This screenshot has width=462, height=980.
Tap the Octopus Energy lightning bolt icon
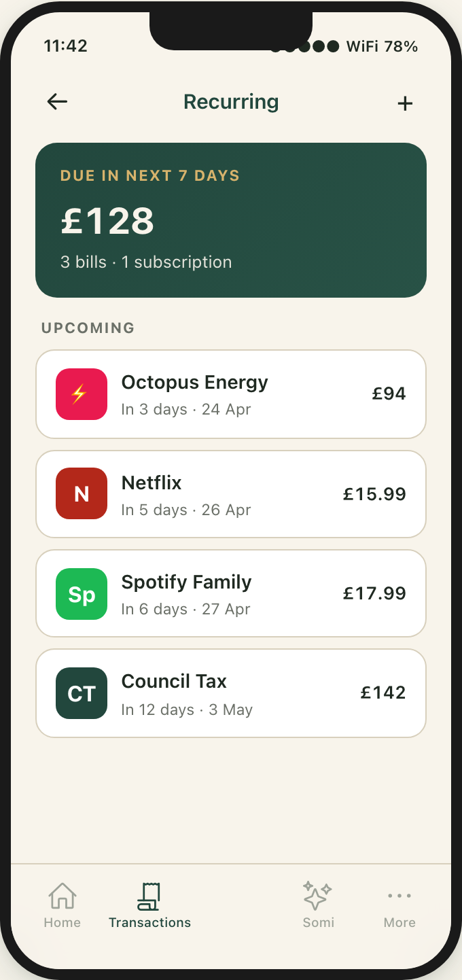tap(81, 394)
